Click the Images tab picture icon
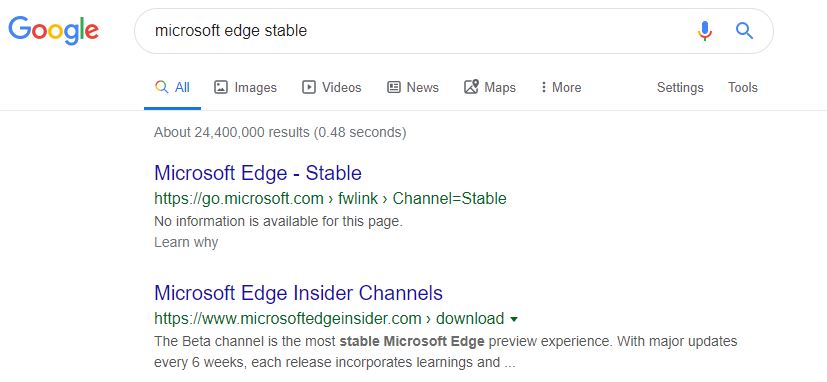Image resolution: width=827 pixels, height=382 pixels. [220, 87]
